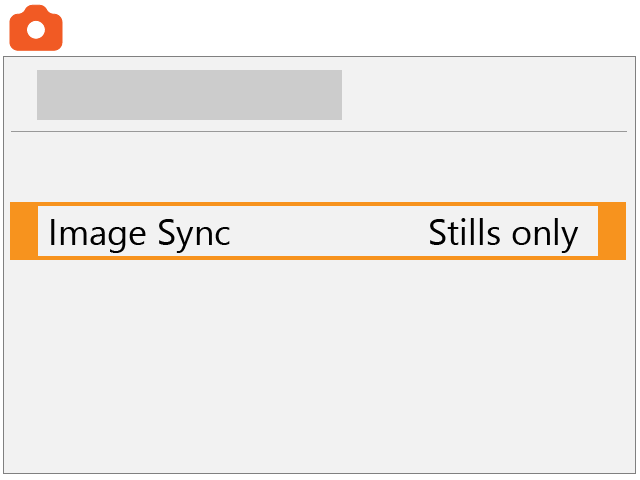
Task: Click the "Image Sync" label text
Action: click(x=139, y=233)
